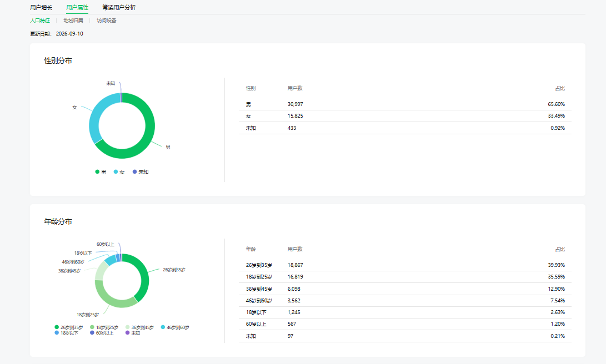Image resolution: width=606 pixels, height=364 pixels.
Task: Open the 访问设备 sub-tab
Action: click(x=106, y=21)
